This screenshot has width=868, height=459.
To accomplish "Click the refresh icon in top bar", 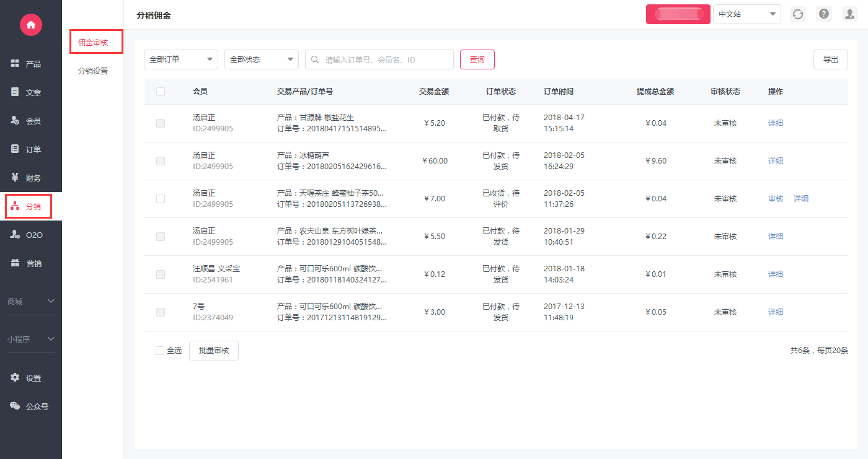I will tap(798, 14).
